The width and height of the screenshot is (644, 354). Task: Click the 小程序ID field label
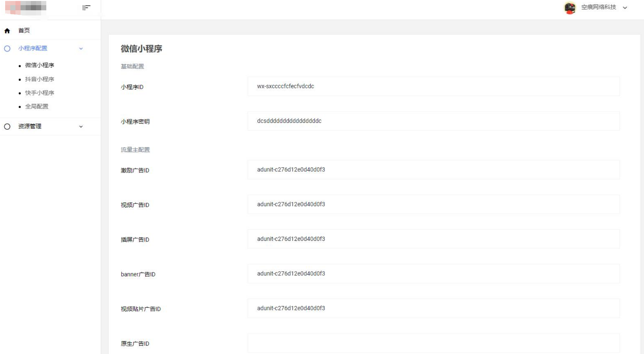pyautogui.click(x=132, y=87)
